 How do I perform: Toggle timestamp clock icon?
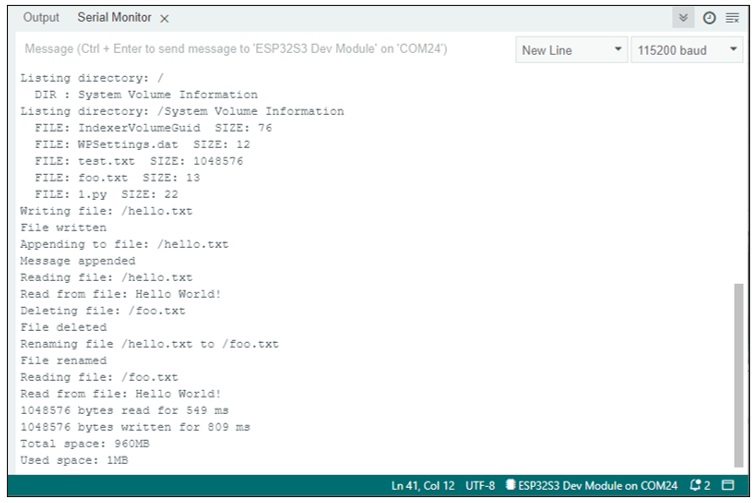(709, 18)
